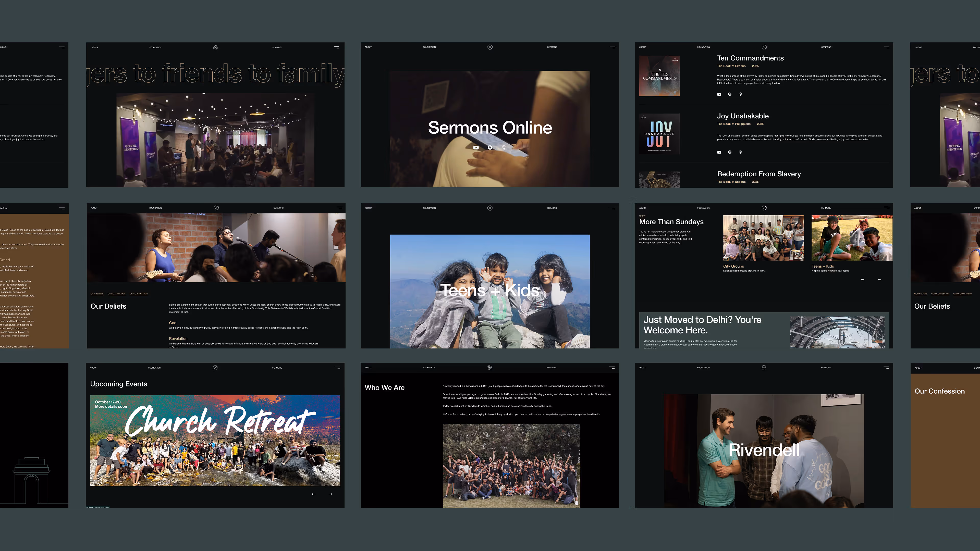Image resolution: width=980 pixels, height=551 pixels.
Task: Click Joy Unshakable series cover thumbnail
Action: click(x=659, y=134)
